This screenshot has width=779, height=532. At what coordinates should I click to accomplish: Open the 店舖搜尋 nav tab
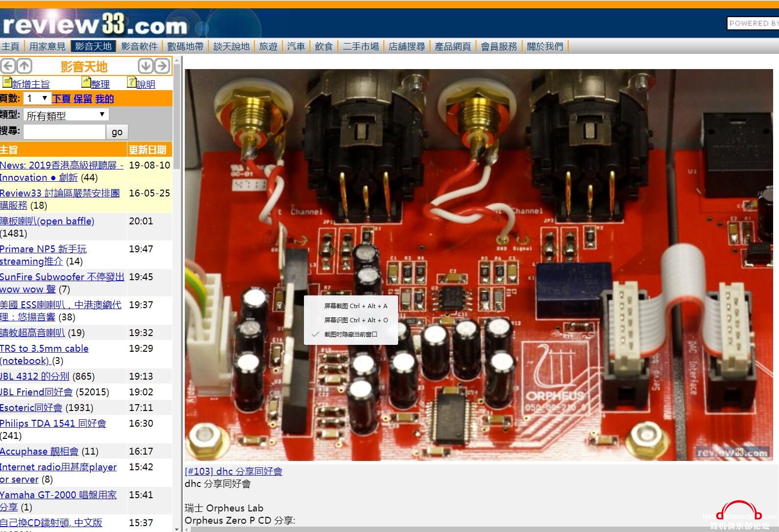(407, 47)
